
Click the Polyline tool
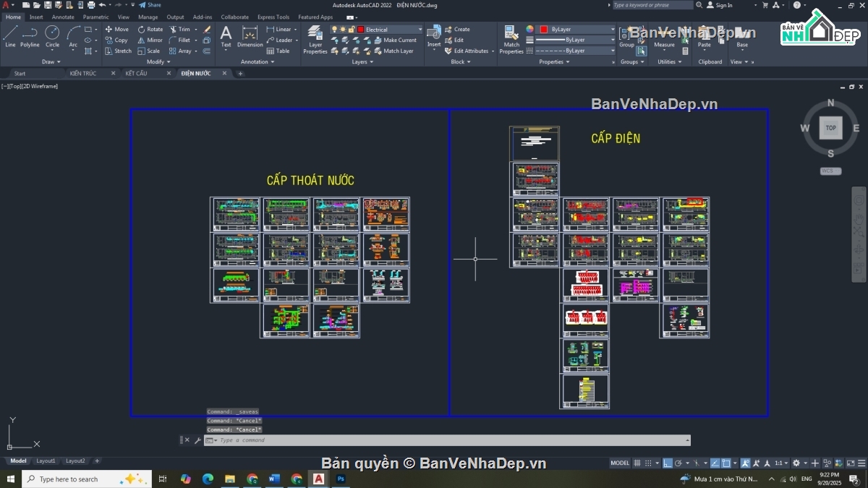[x=30, y=36]
